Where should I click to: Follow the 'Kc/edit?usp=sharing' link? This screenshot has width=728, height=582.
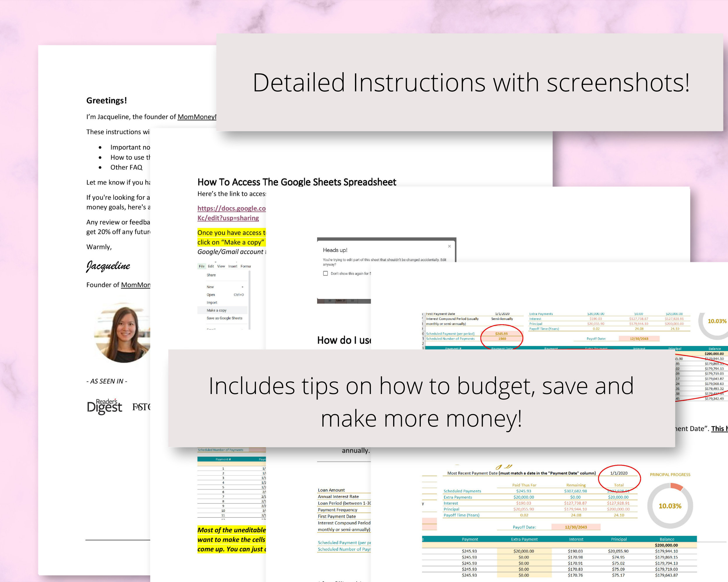coord(228,218)
